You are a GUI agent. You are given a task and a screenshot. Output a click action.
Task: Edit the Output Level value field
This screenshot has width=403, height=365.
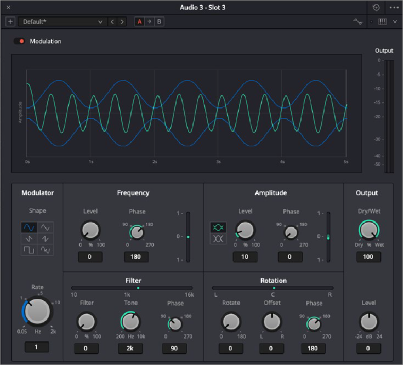[x=368, y=348]
